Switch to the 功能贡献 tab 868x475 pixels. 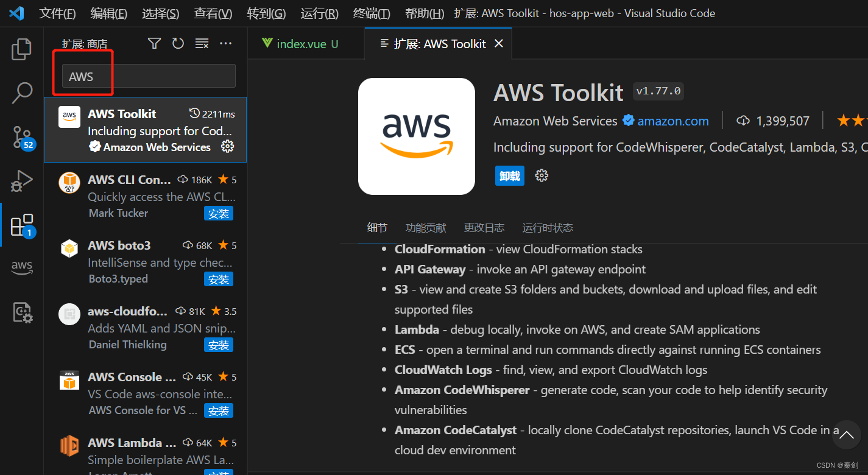coord(426,228)
